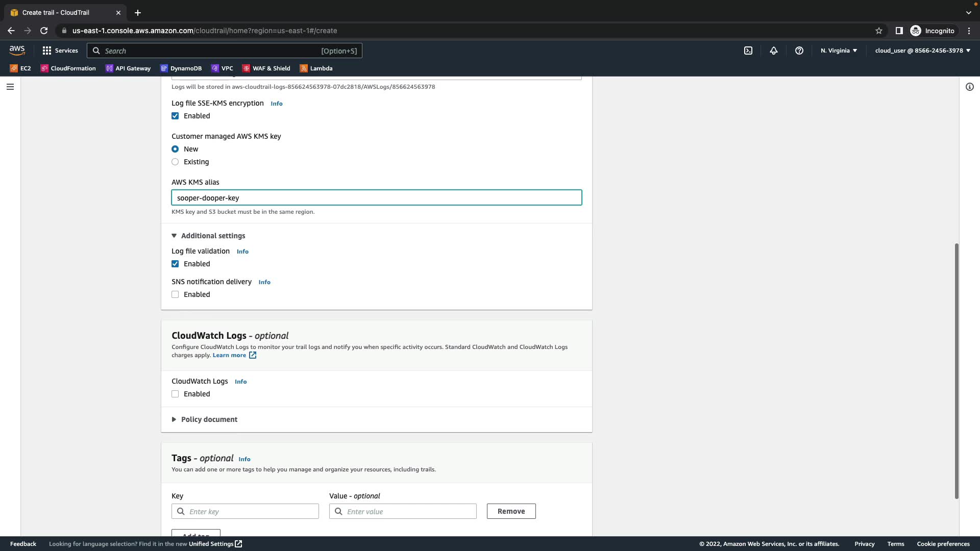The height and width of the screenshot is (551, 980).
Task: Open the DynamoDB favorites shortcut
Action: tap(181, 68)
